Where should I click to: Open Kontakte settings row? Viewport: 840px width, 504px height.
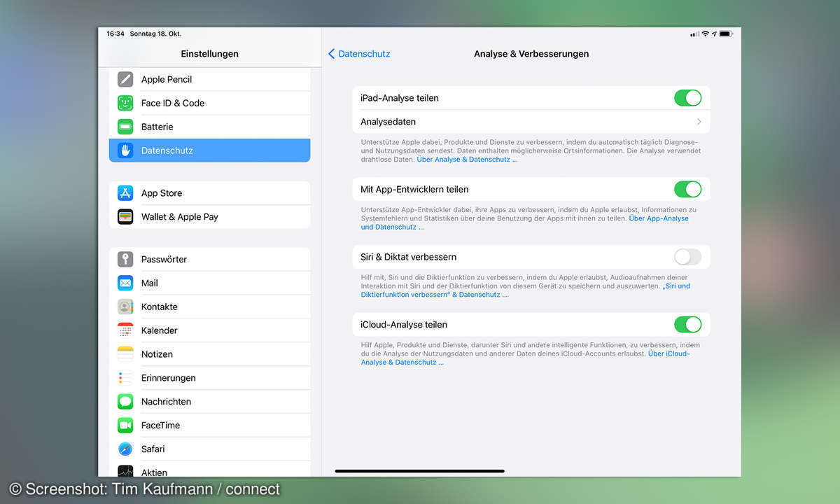point(209,307)
